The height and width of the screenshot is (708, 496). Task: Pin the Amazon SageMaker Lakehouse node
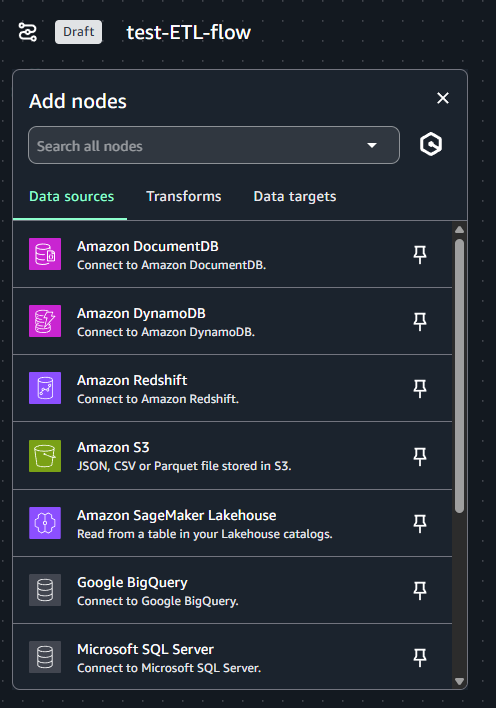coord(420,523)
